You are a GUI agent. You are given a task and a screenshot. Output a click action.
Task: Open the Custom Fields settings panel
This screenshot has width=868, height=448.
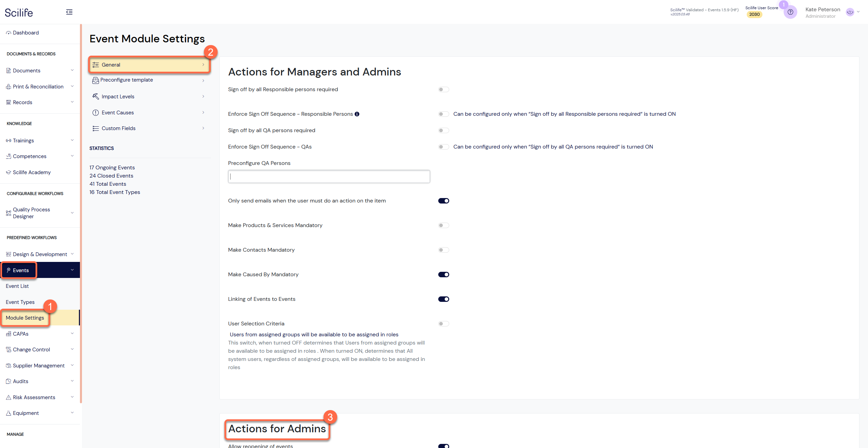coord(118,128)
